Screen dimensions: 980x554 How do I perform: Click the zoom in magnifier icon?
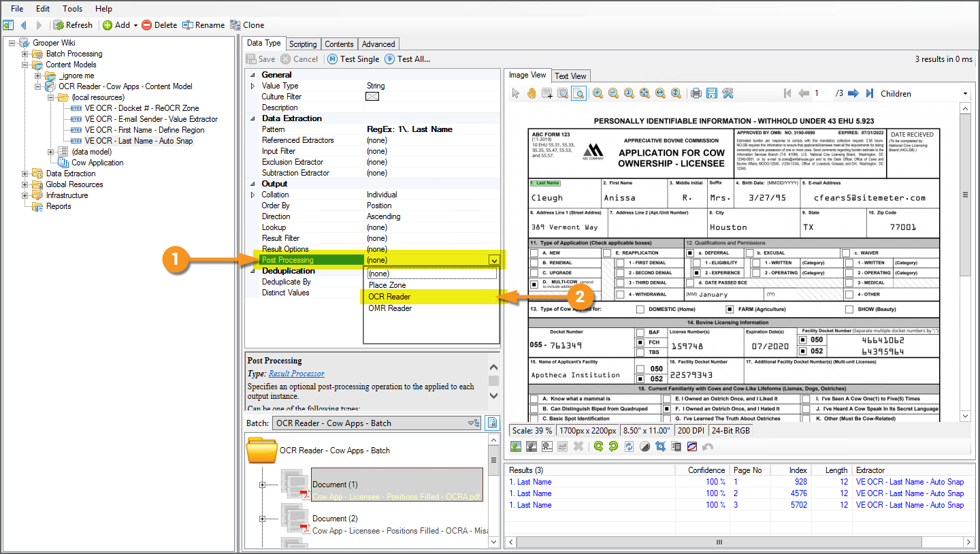(598, 93)
